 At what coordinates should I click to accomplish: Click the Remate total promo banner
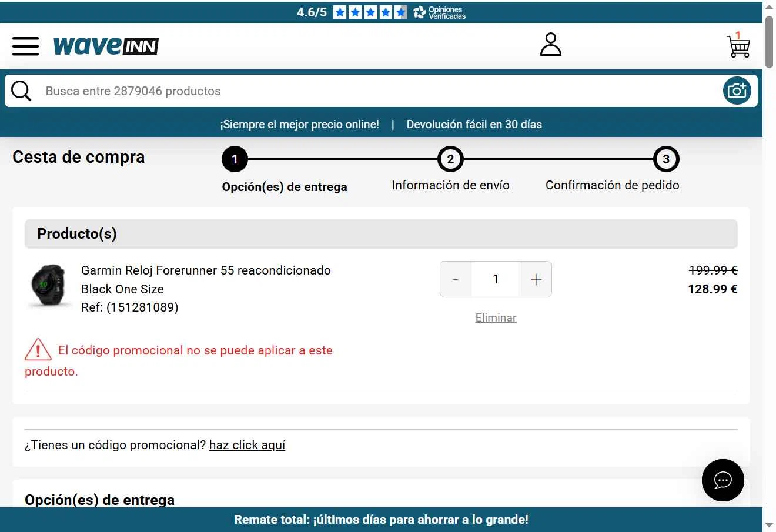381,520
